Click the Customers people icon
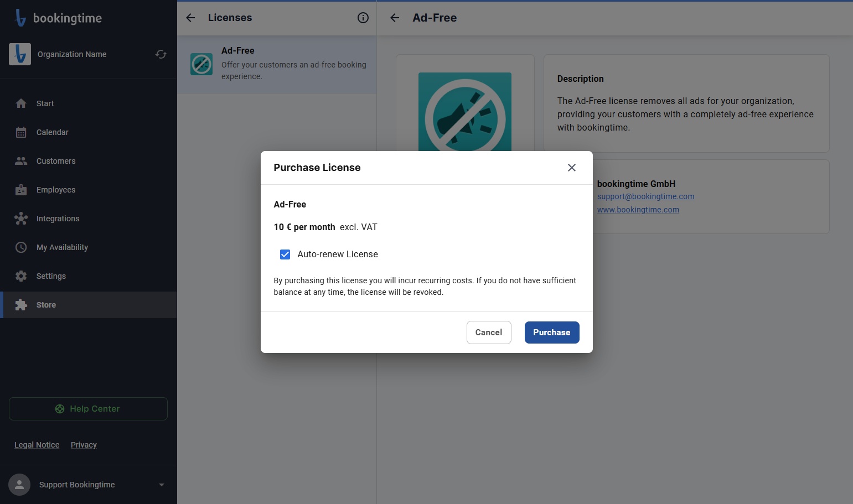Screen dimensions: 853x504 (21, 161)
